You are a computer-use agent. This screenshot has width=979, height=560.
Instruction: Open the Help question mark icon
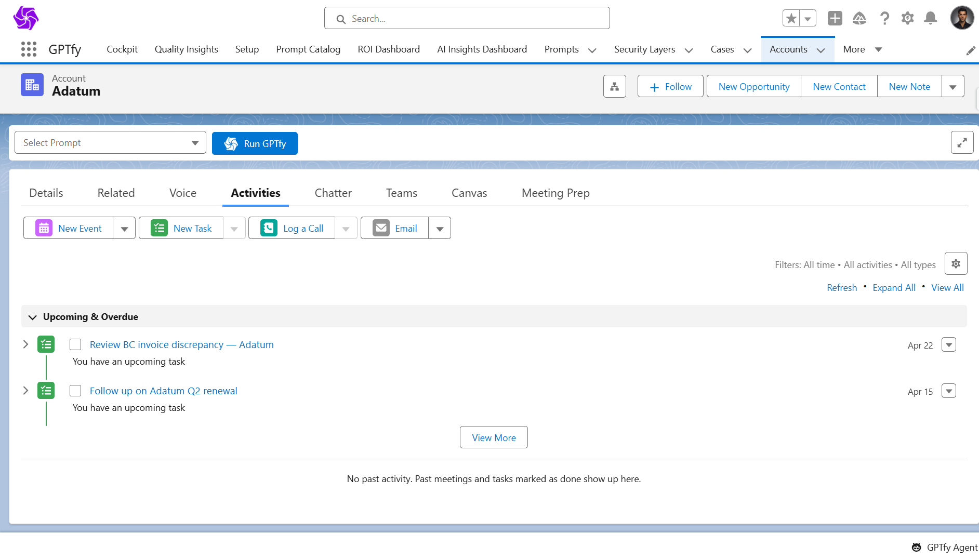coord(884,18)
